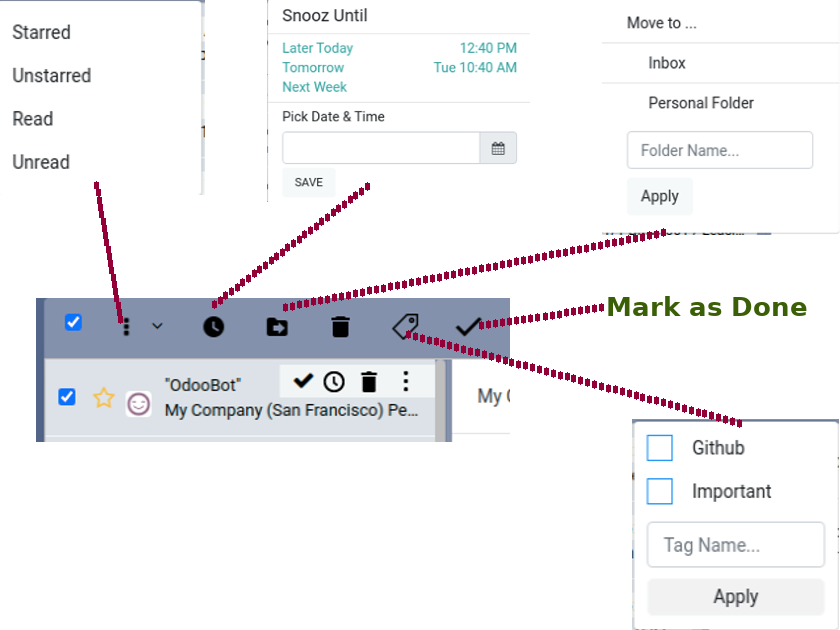Snooze the OdooBot message via row clock
Viewport: 840px width, 630px height.
334,381
